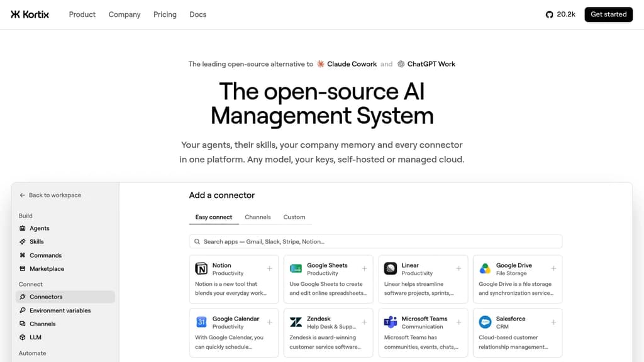Viewport: 644px width, 362px height.
Task: Click the Commands sidebar icon
Action: (23, 255)
